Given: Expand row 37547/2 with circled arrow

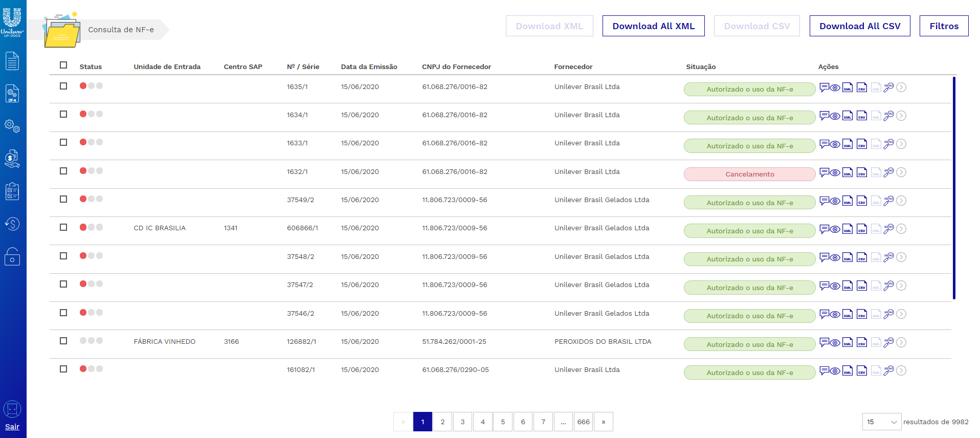Looking at the screenshot, I should (901, 286).
